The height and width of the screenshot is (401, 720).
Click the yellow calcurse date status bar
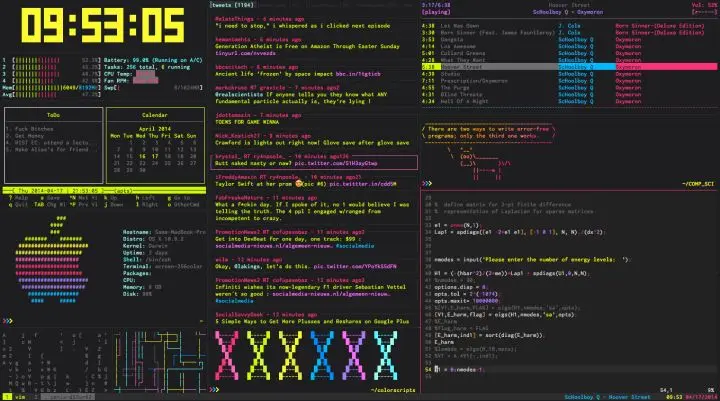104,191
